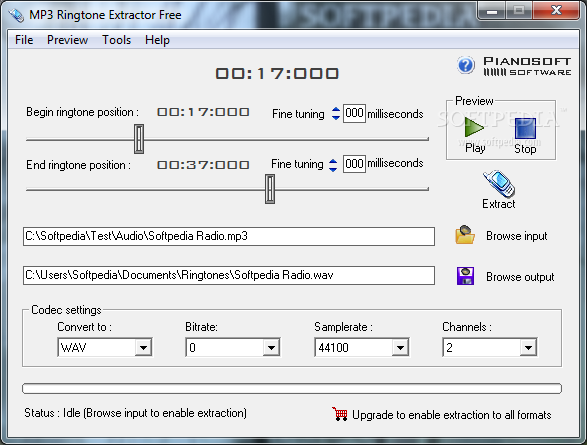The height and width of the screenshot is (445, 587).
Task: Click the input file path field
Action: 229,236
